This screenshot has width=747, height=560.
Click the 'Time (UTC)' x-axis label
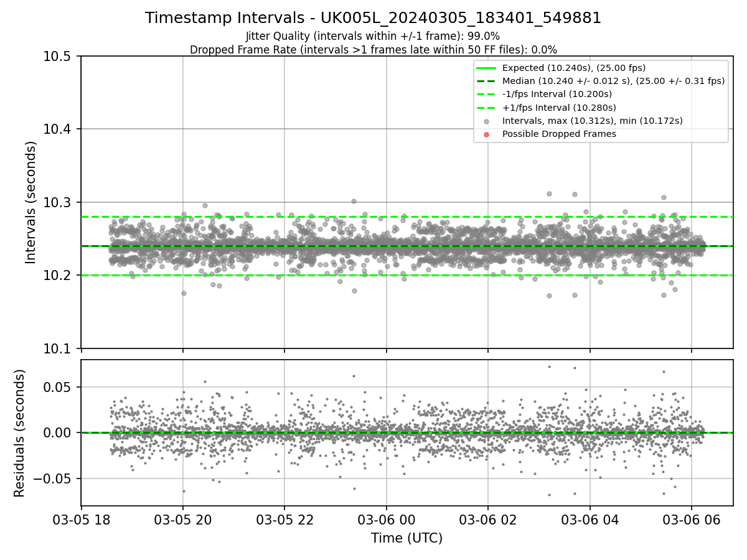[x=406, y=538]
